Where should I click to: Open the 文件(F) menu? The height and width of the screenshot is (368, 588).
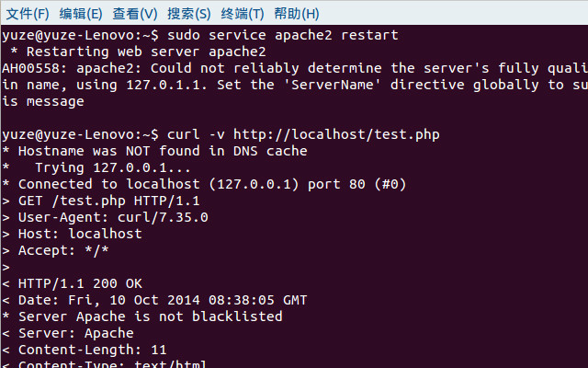pyautogui.click(x=28, y=14)
